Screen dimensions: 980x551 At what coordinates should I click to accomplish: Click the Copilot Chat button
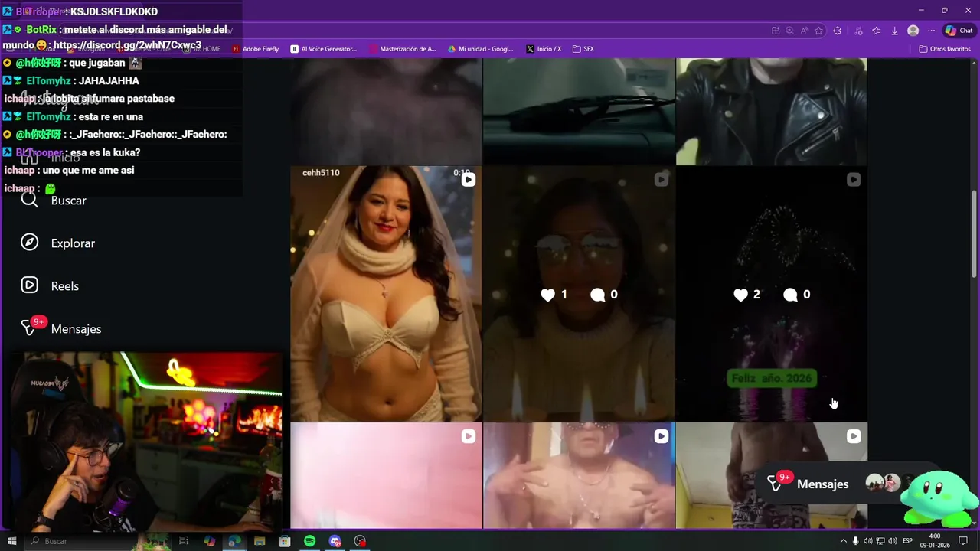point(959,31)
